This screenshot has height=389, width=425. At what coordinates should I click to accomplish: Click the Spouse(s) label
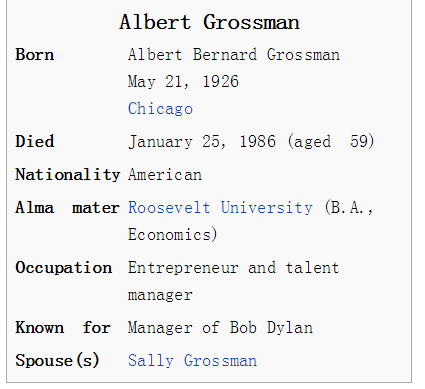57,361
